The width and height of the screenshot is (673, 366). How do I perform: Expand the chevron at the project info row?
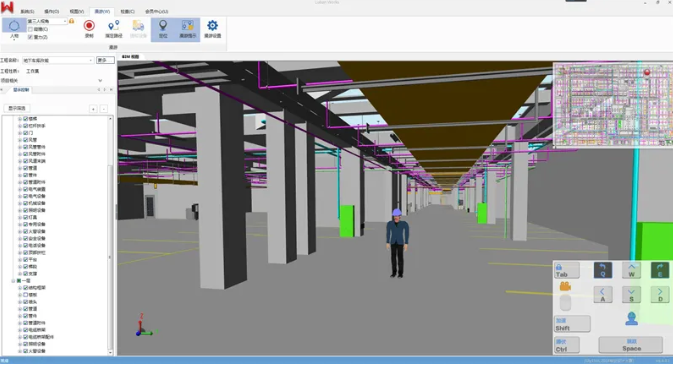[x=100, y=80]
